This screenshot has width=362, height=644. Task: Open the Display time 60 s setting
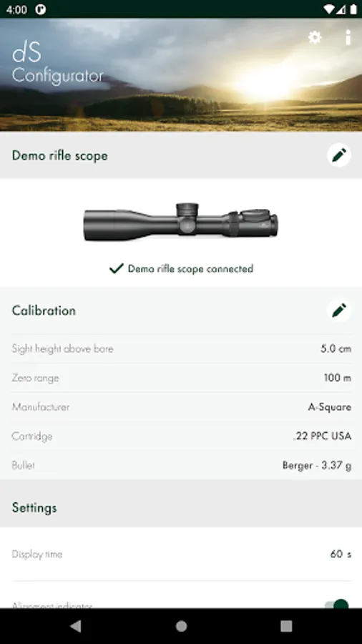(181, 554)
